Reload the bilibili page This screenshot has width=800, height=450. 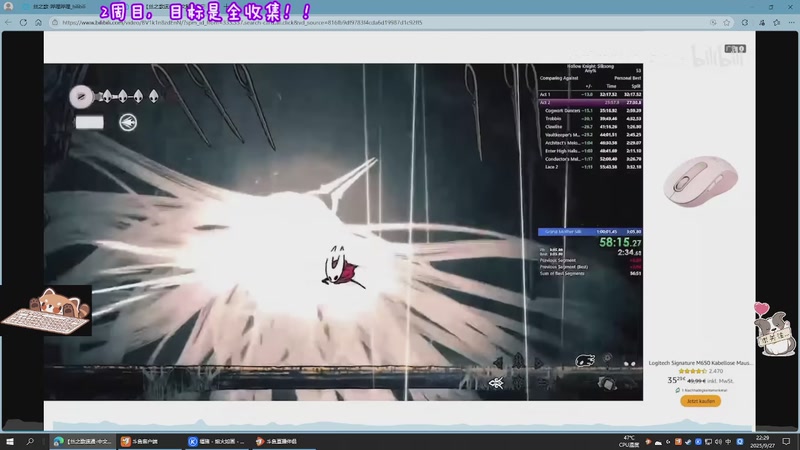click(x=23, y=22)
